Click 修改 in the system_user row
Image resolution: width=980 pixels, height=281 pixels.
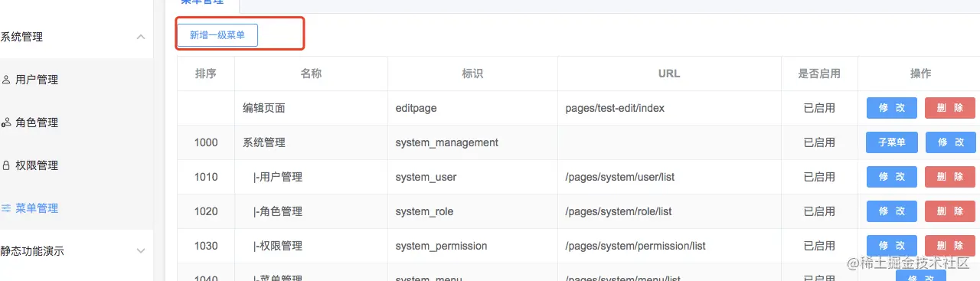click(x=892, y=177)
